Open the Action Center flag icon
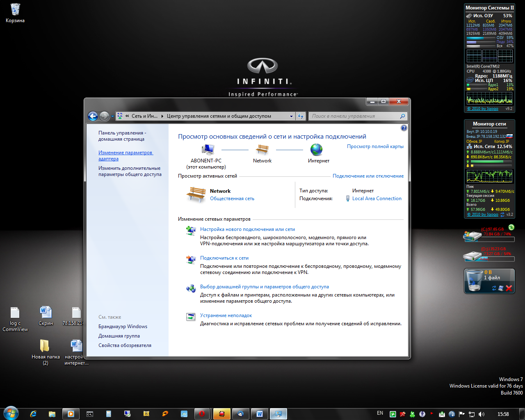This screenshot has height=420, width=525. tap(462, 414)
